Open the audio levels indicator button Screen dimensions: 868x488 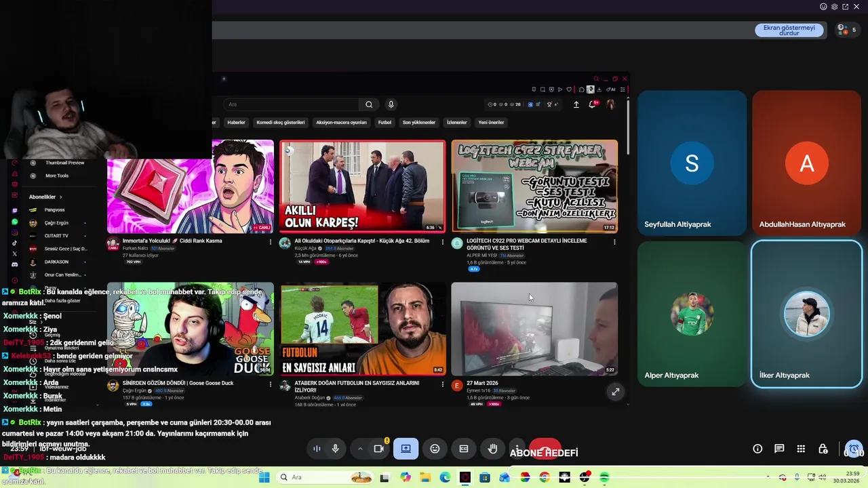pyautogui.click(x=317, y=449)
